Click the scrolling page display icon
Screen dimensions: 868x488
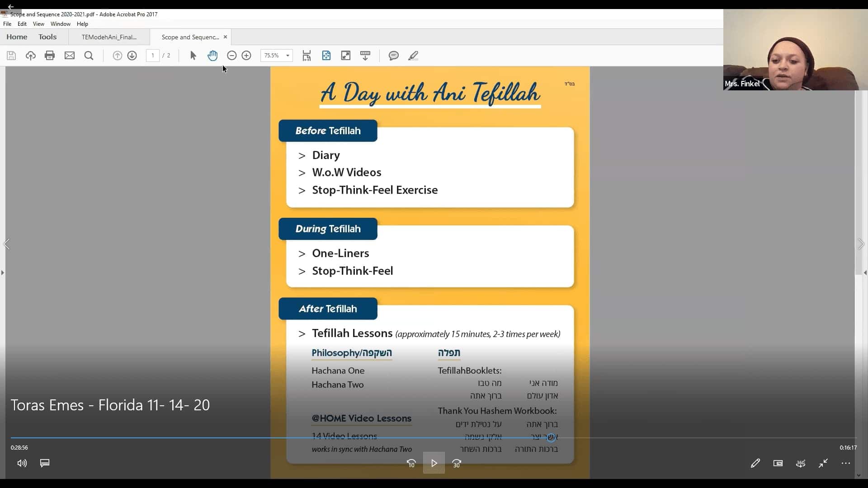coord(307,56)
